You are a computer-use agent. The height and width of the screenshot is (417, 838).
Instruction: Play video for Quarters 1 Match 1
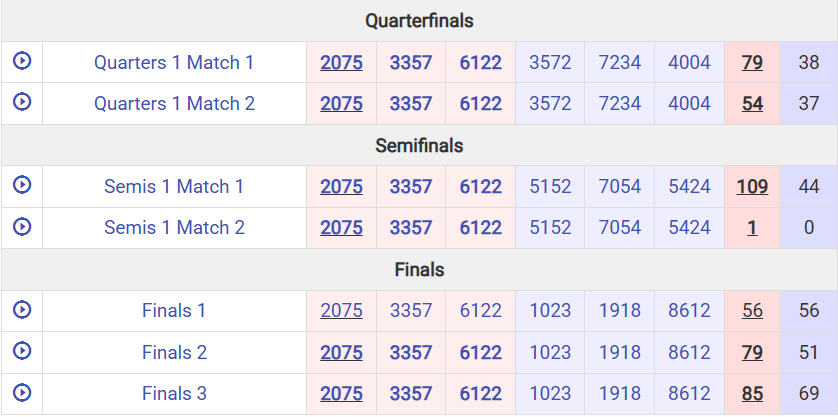[x=22, y=60]
